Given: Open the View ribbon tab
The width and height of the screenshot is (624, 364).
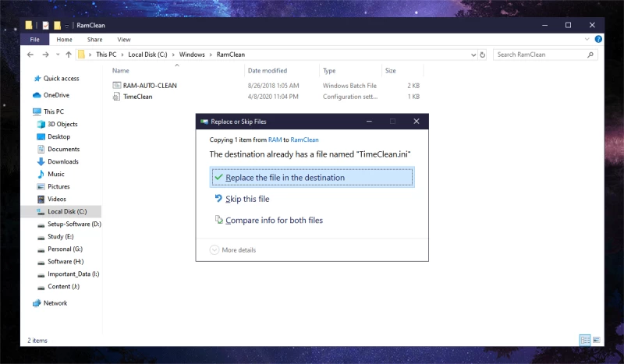Looking at the screenshot, I should tap(124, 40).
